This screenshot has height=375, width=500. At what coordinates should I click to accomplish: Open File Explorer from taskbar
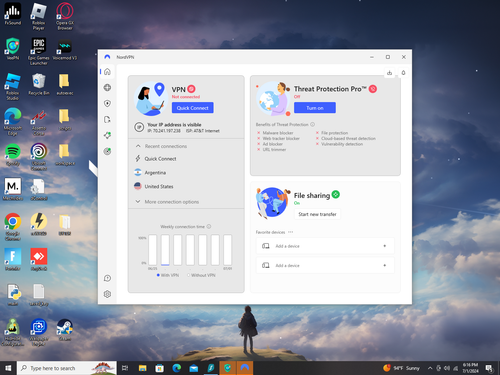coord(143,368)
